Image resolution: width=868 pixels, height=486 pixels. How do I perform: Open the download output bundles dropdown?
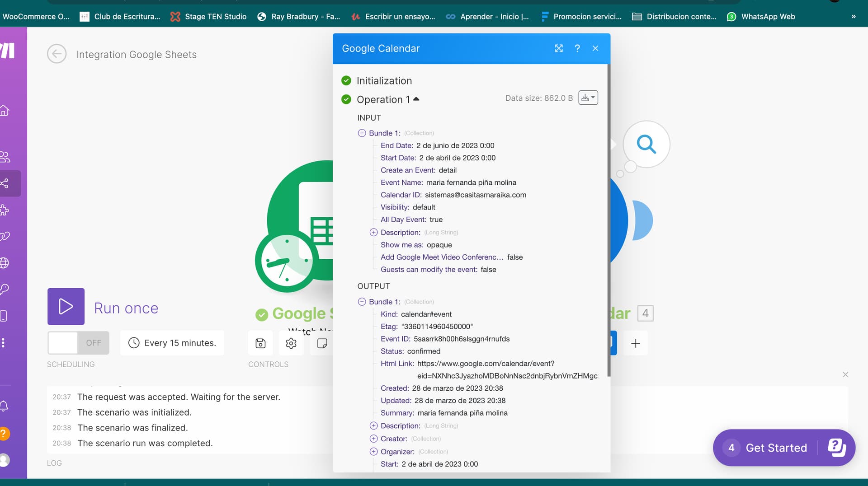[588, 98]
